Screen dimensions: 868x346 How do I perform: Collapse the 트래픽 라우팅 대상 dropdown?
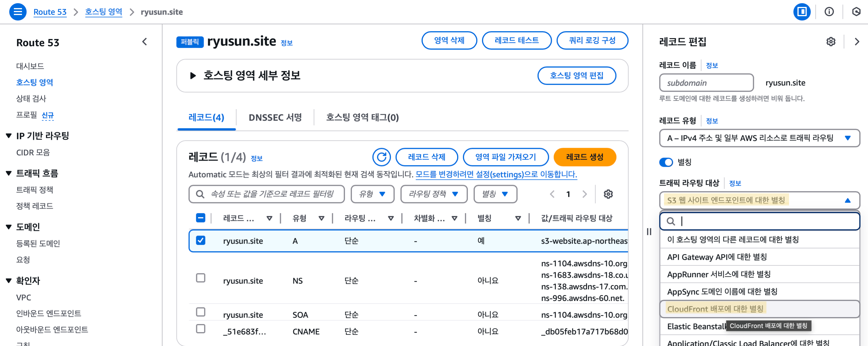(x=759, y=200)
